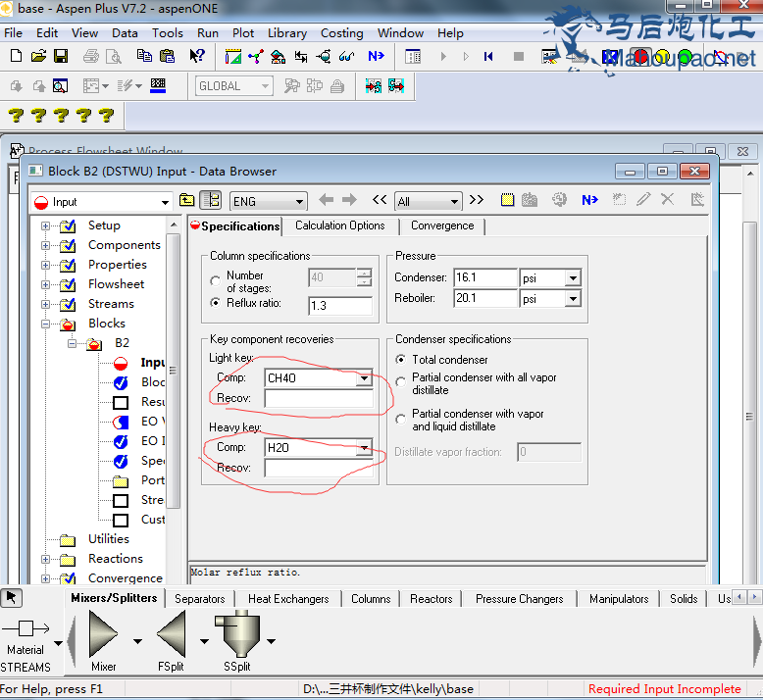Click the Reflux ratio value field

pyautogui.click(x=340, y=306)
